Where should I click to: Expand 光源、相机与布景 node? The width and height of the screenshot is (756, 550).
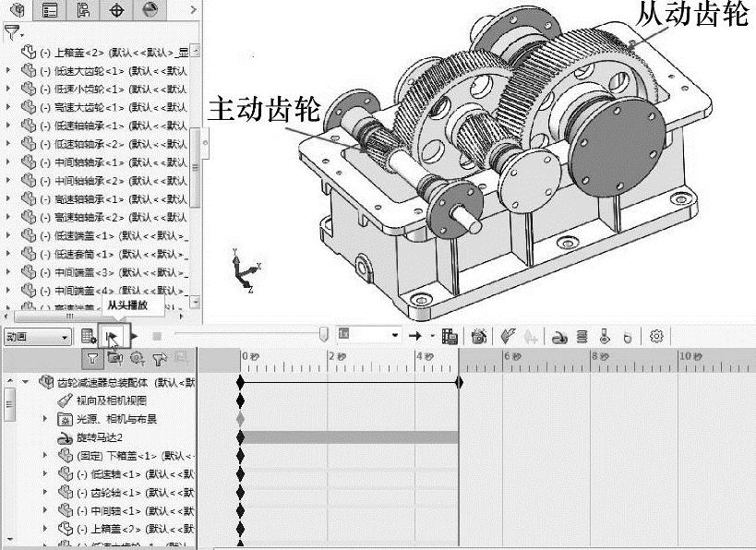click(x=45, y=418)
